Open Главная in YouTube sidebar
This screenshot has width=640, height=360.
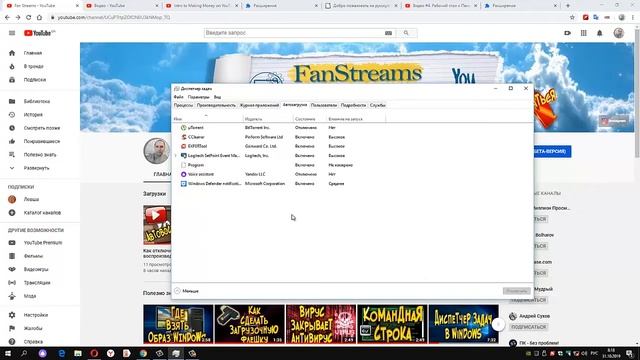(33, 53)
